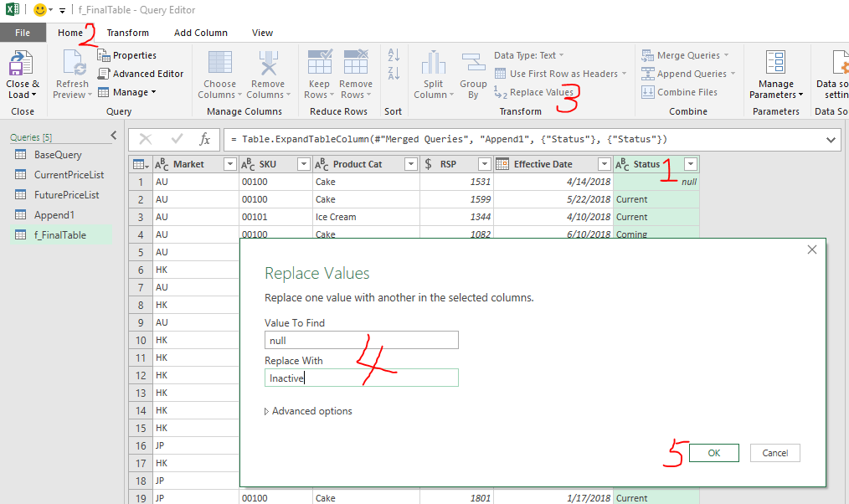Click the Close & Load icon
The width and height of the screenshot is (849, 504).
22,65
